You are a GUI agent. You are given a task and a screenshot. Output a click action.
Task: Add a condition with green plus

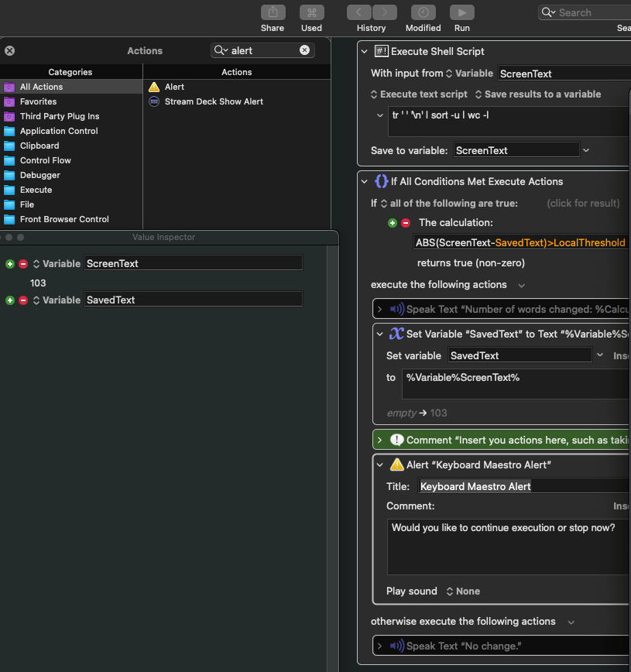[x=393, y=223]
